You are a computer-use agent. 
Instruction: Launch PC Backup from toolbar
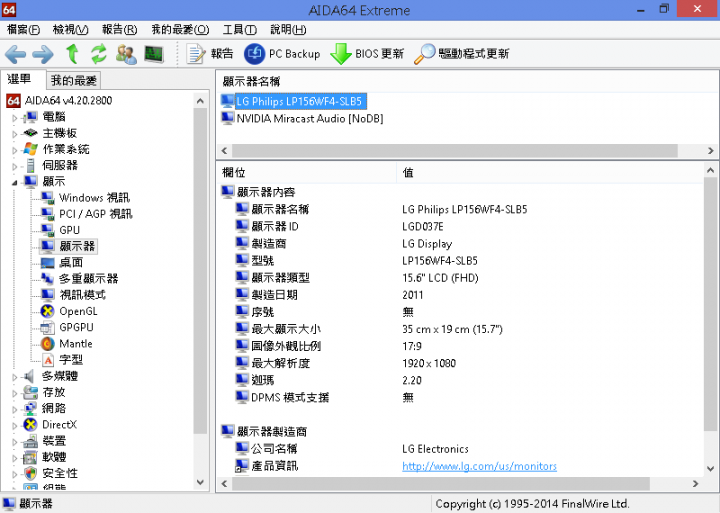point(282,54)
